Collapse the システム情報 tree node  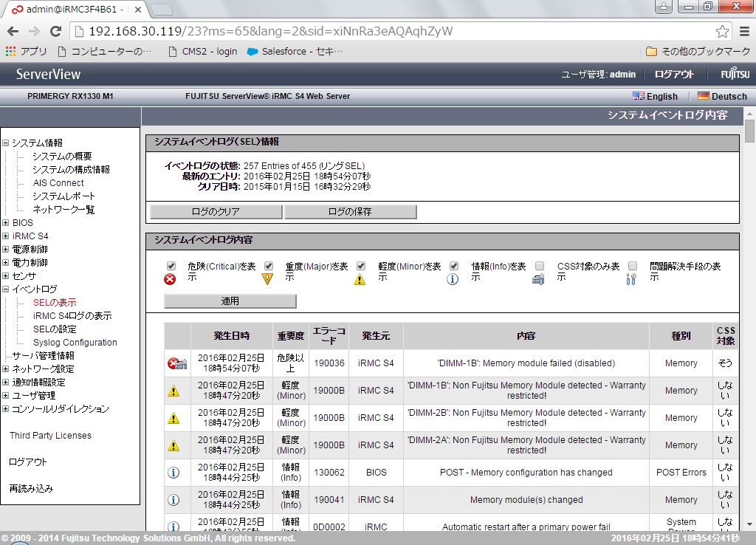point(6,143)
